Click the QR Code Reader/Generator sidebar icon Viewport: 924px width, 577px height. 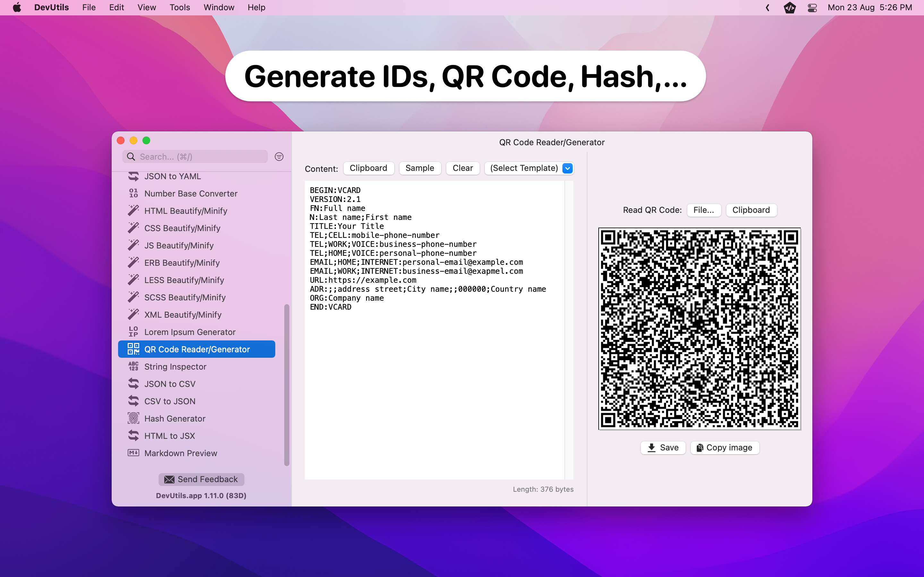pos(133,349)
